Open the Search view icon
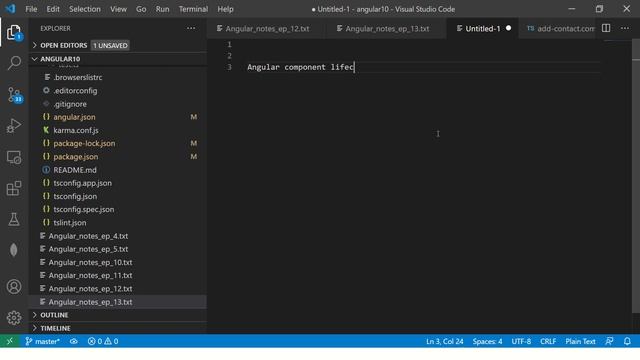640x360 pixels. pos(14,63)
